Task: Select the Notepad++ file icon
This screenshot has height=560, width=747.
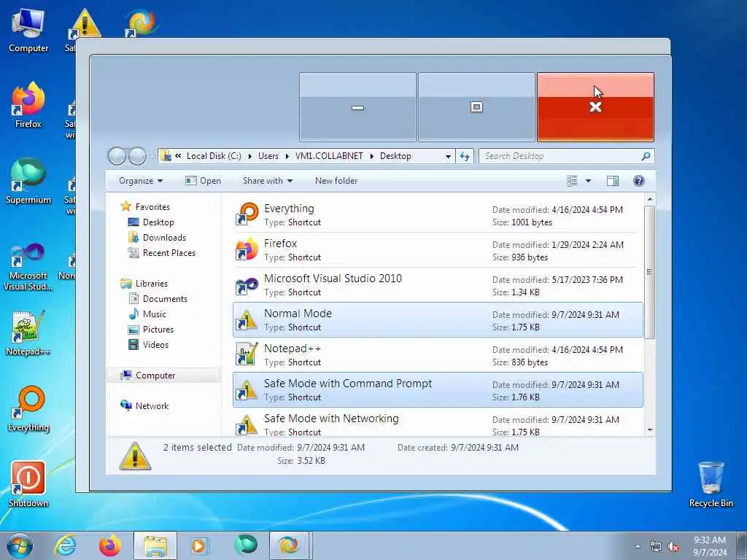Action: [247, 354]
